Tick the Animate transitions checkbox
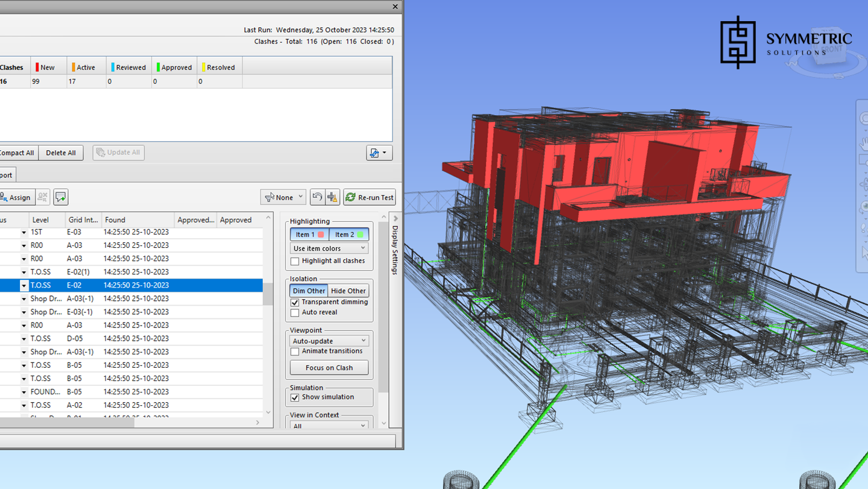The image size is (868, 489). point(295,352)
